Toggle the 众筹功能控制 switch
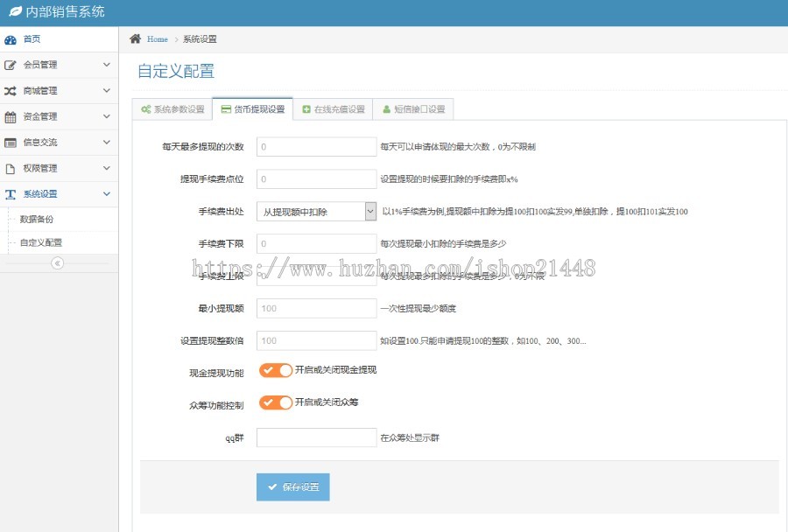Viewport: 788px width, 532px height. pos(275,402)
